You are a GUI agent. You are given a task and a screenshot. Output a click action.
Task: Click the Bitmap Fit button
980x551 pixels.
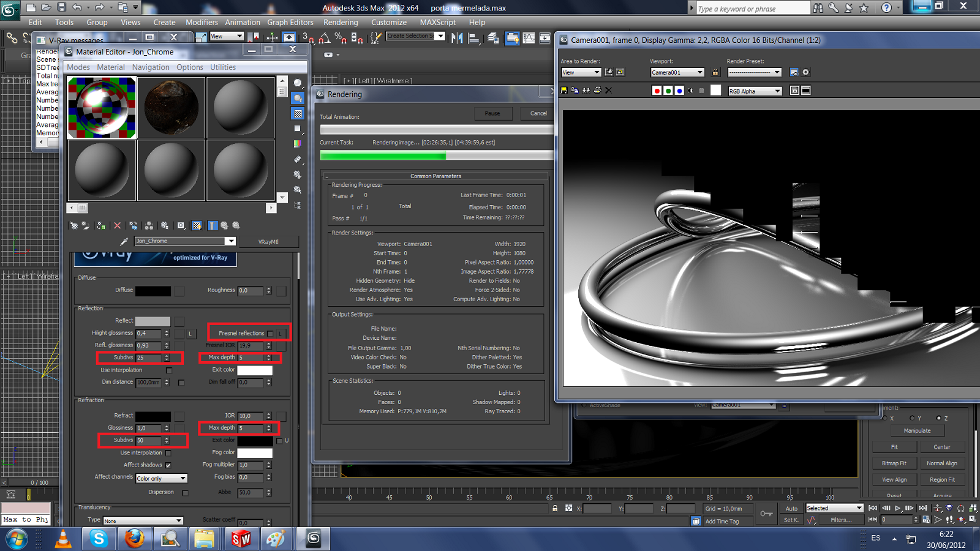tap(894, 463)
